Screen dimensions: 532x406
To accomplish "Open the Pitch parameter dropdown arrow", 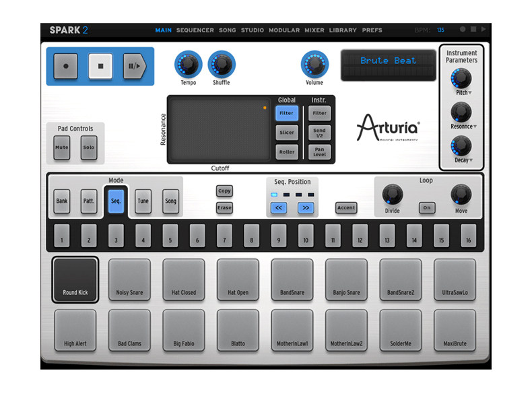I will point(470,93).
